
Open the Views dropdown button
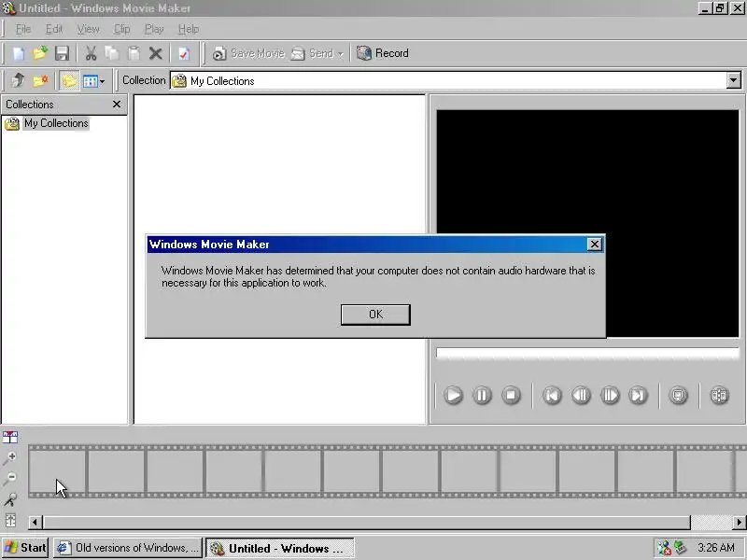94,81
